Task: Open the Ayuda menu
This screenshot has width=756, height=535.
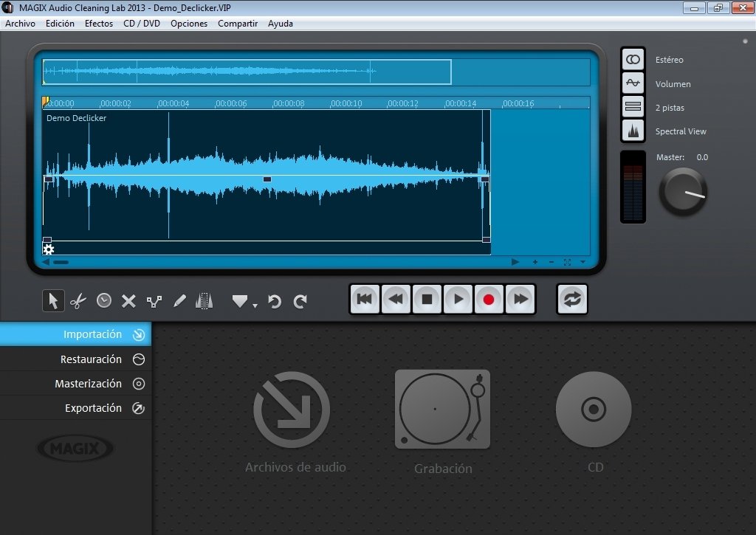Action: [x=280, y=24]
